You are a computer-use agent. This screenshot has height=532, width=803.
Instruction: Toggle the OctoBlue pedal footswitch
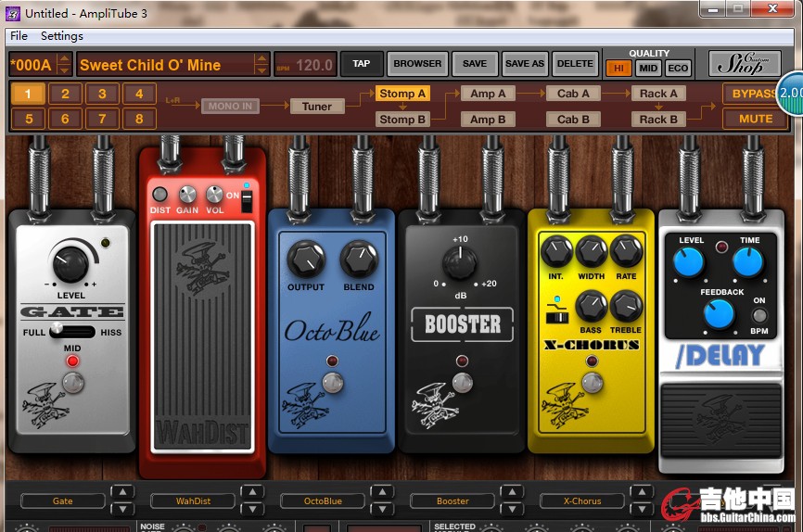[332, 383]
